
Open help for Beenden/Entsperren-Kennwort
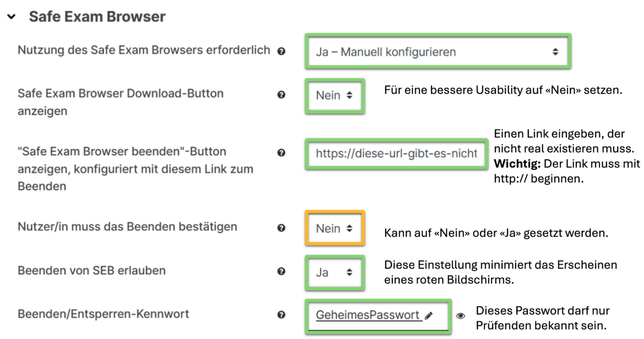click(281, 315)
